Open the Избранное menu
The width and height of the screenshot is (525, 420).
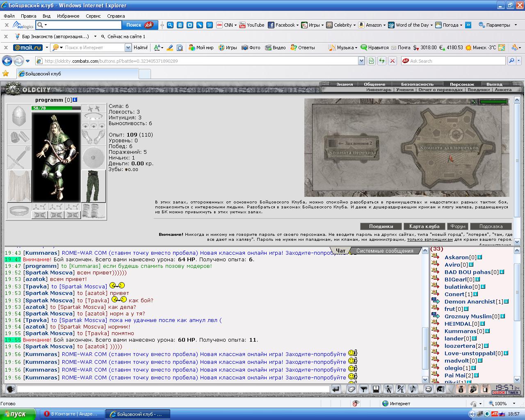click(x=68, y=16)
